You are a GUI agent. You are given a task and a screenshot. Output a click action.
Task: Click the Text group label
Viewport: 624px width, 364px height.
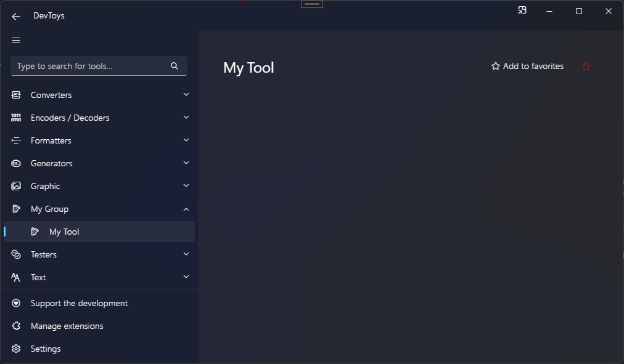tap(38, 277)
